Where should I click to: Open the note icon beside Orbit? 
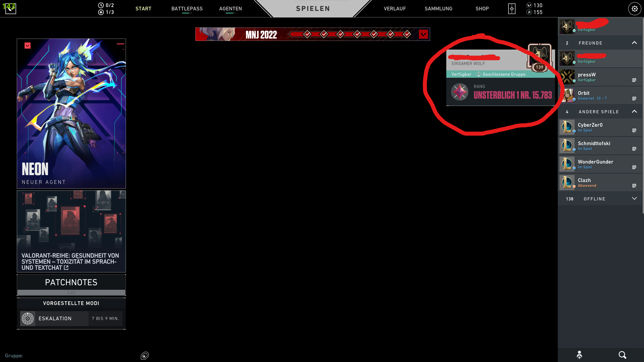click(x=634, y=99)
